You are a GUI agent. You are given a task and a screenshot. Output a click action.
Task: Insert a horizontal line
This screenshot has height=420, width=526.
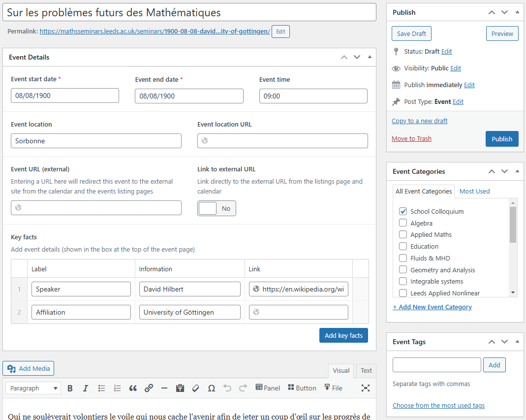164,388
